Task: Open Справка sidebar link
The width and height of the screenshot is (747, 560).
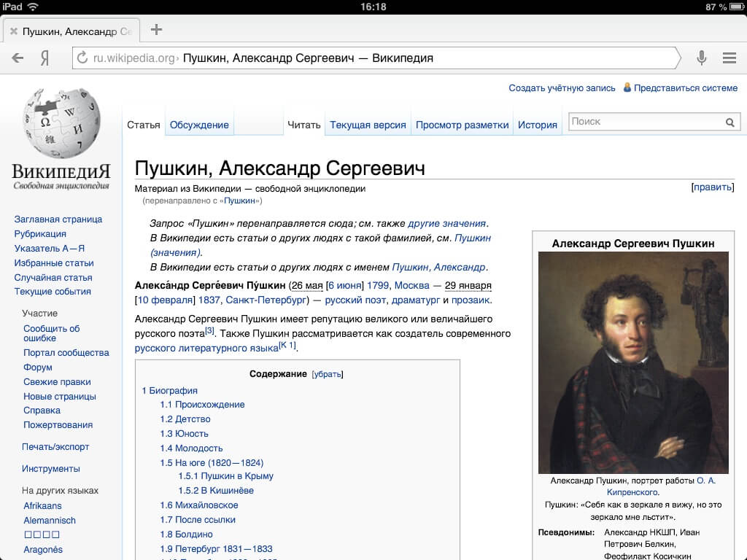Action: click(42, 410)
